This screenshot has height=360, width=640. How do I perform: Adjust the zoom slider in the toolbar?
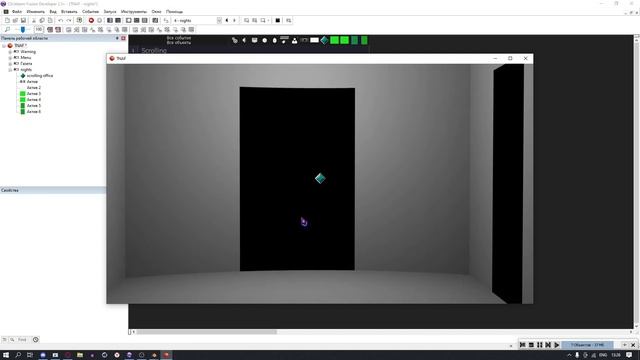[x=23, y=29]
